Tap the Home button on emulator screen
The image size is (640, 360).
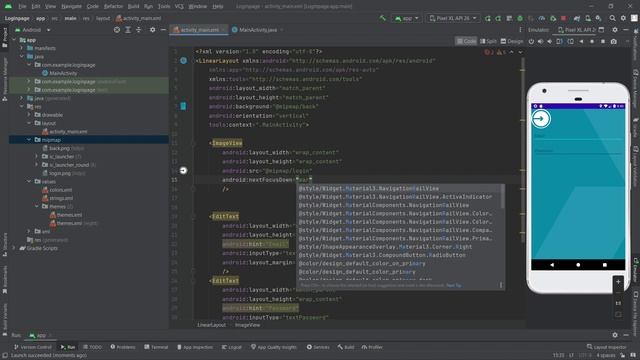tap(578, 265)
